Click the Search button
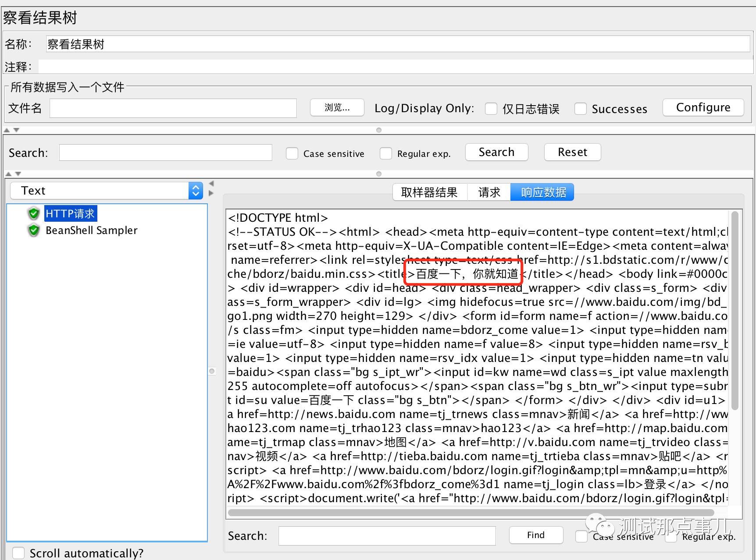756x560 pixels. [x=497, y=152]
